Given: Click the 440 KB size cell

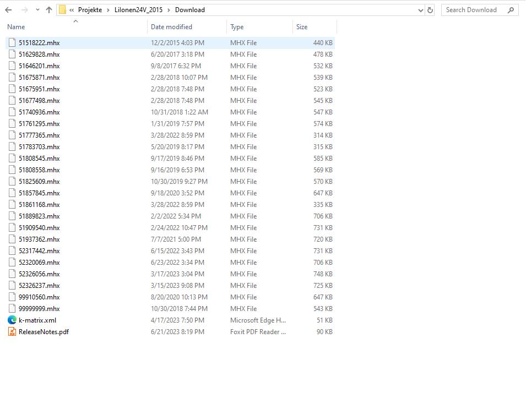Looking at the screenshot, I should pyautogui.click(x=323, y=43).
